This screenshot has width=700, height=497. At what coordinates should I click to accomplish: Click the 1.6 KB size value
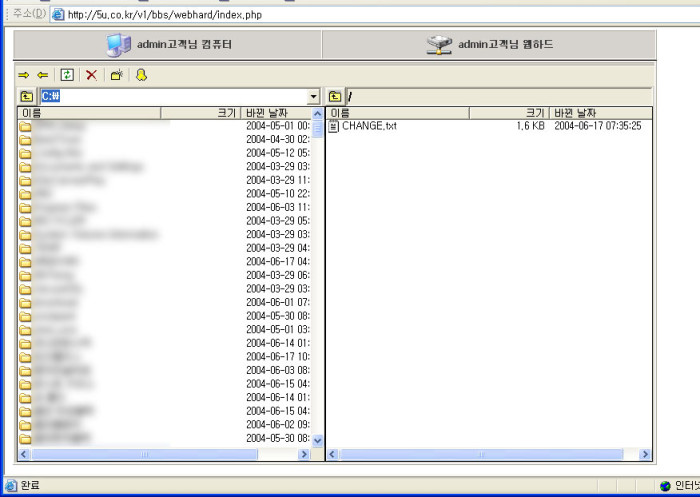[x=530, y=126]
